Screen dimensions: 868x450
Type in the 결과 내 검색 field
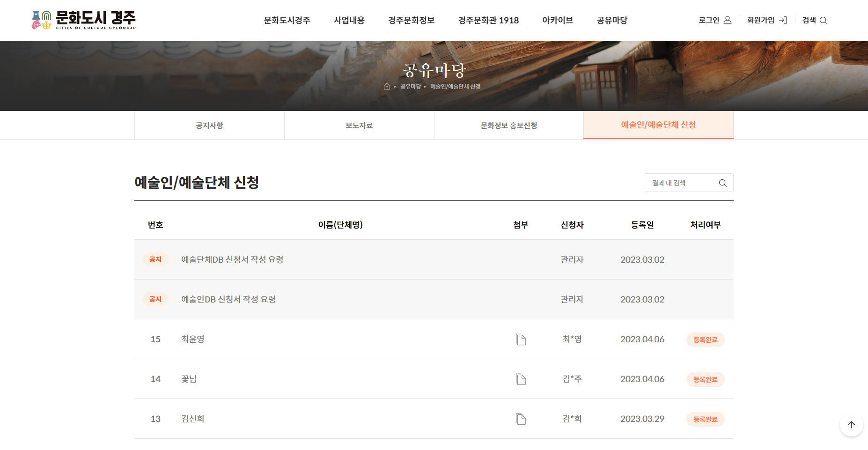(681, 183)
